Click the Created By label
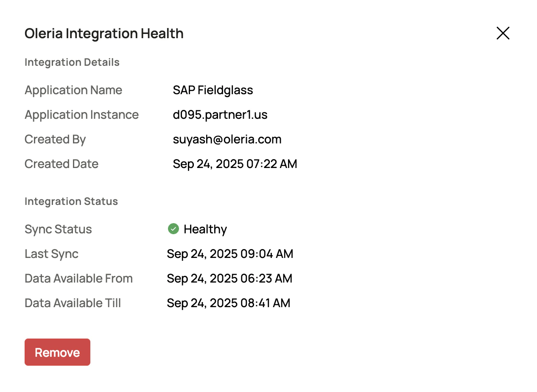The width and height of the screenshot is (537, 392). [55, 139]
